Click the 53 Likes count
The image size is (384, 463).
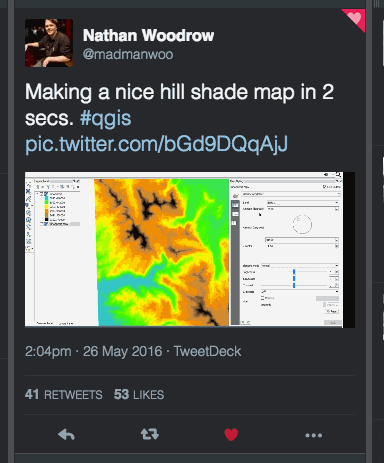tap(139, 395)
